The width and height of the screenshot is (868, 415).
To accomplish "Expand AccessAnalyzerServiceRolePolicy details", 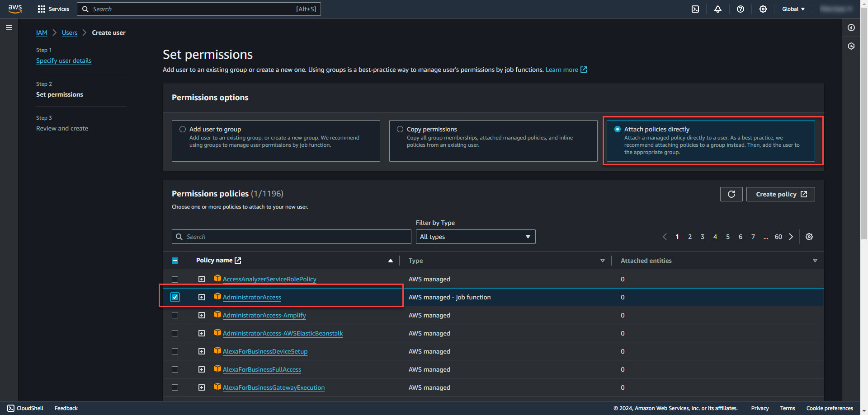I will point(202,279).
